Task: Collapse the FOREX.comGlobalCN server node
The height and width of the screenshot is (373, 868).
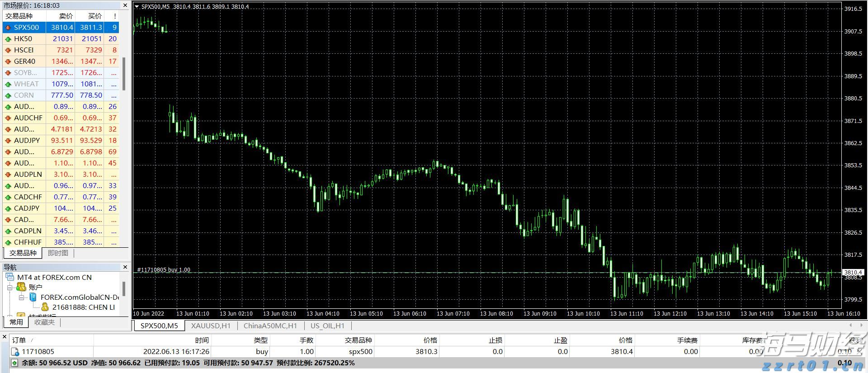Action: tap(21, 297)
